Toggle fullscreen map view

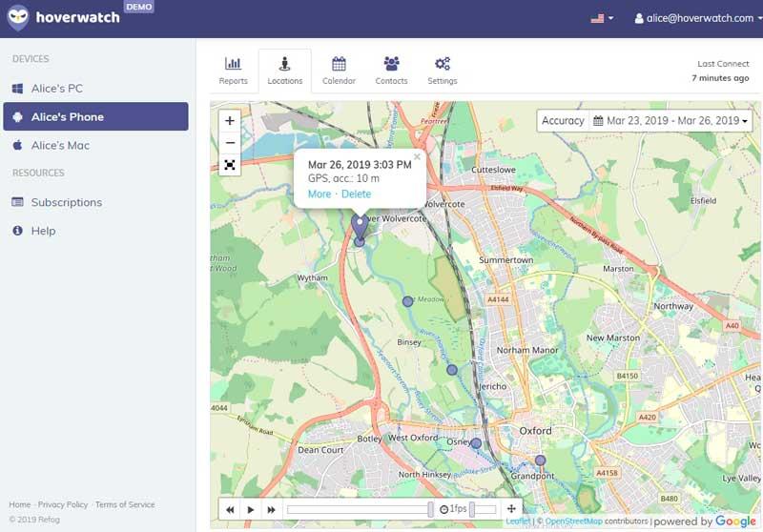tap(230, 165)
